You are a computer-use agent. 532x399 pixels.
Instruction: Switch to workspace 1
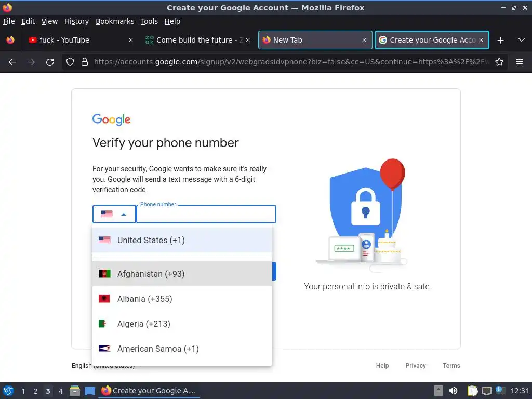[23, 391]
